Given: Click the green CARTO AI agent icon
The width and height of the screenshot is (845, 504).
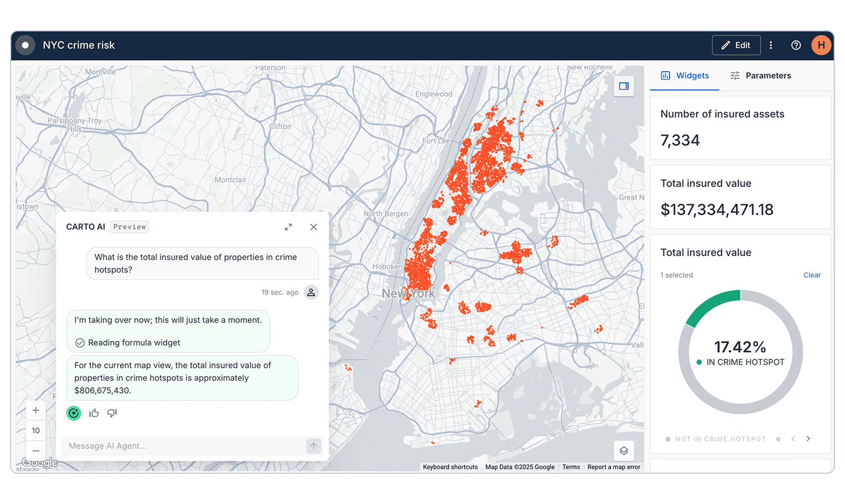Looking at the screenshot, I should pyautogui.click(x=73, y=413).
